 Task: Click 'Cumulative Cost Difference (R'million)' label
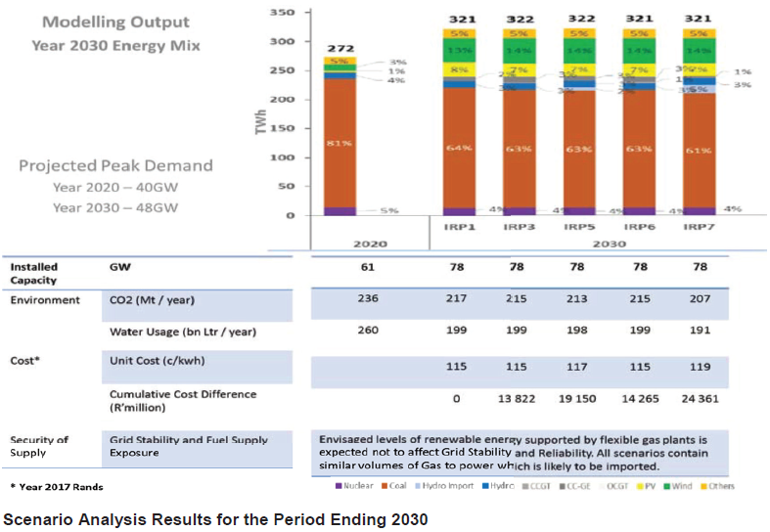(183, 401)
